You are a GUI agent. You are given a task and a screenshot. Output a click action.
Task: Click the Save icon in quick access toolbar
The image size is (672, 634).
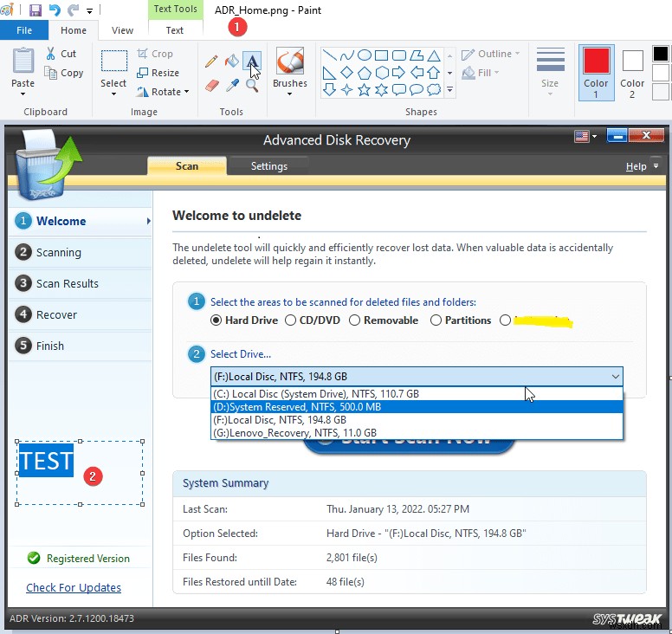(36, 10)
